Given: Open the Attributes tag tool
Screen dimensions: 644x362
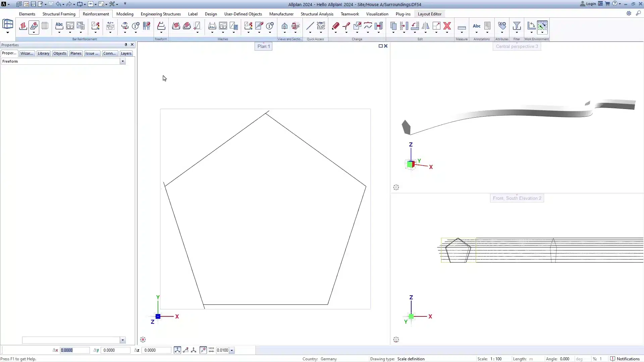Looking at the screenshot, I should pos(502,26).
